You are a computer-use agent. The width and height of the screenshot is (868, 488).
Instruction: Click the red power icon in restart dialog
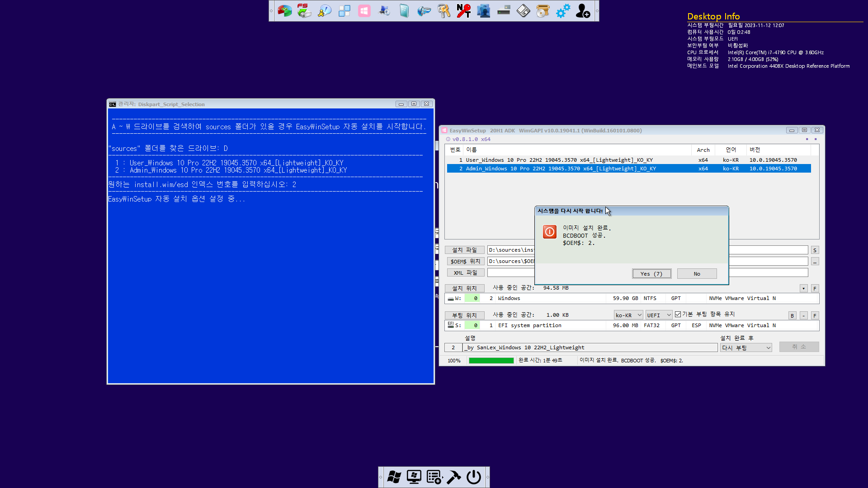tap(550, 232)
